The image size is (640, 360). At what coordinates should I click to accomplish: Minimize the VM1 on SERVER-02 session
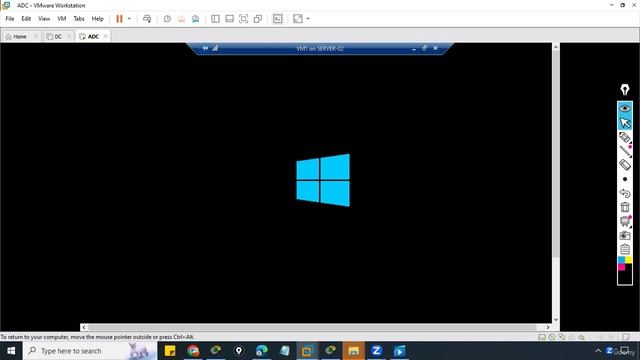[414, 49]
